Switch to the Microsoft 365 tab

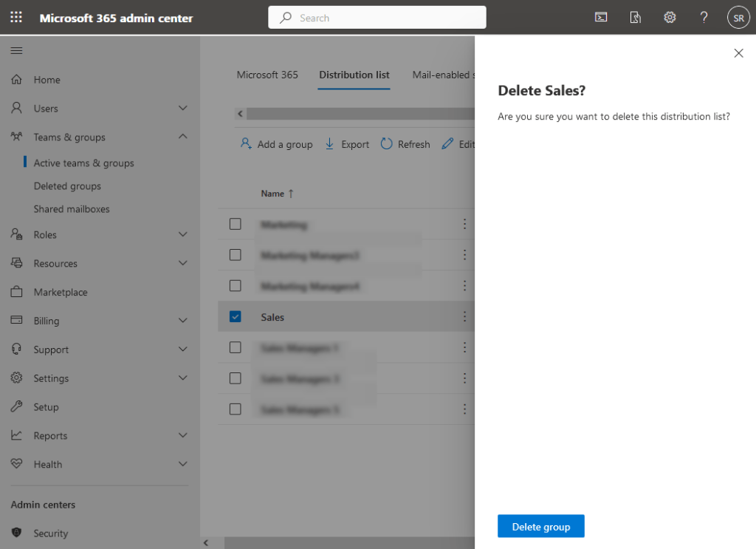[267, 75]
